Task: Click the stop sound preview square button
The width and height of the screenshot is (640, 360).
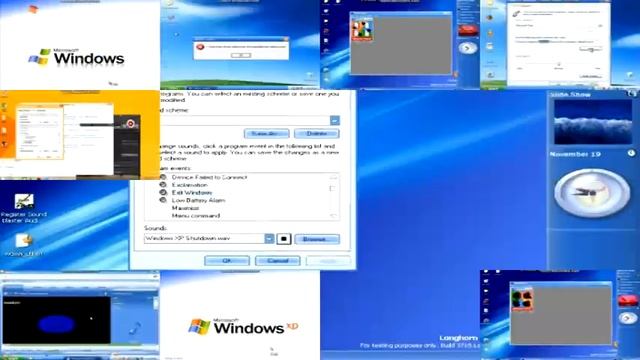Action: [x=284, y=239]
